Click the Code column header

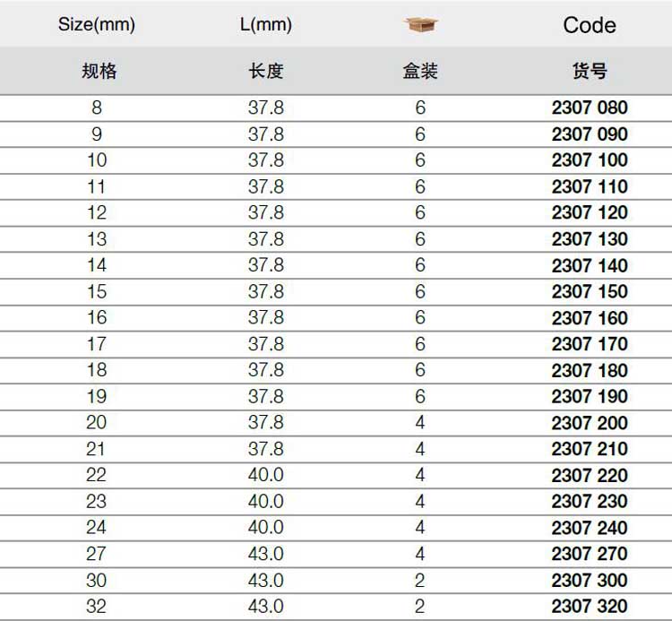590,25
